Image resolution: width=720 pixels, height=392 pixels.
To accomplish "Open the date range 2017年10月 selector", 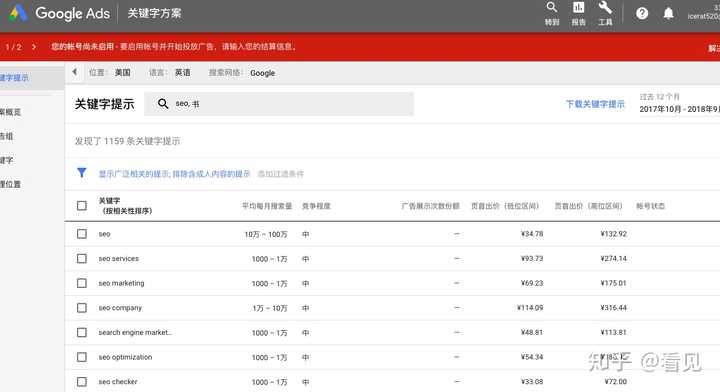I will click(x=679, y=109).
